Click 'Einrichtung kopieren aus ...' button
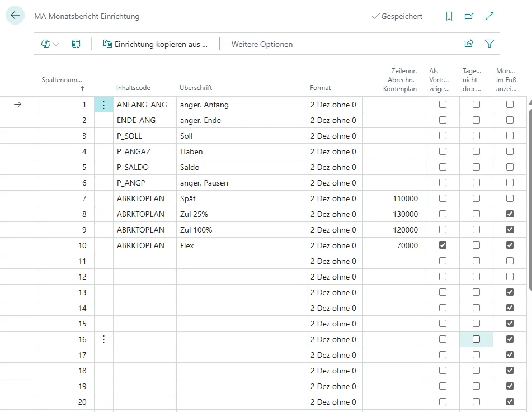This screenshot has height=412, width=532. tap(155, 44)
